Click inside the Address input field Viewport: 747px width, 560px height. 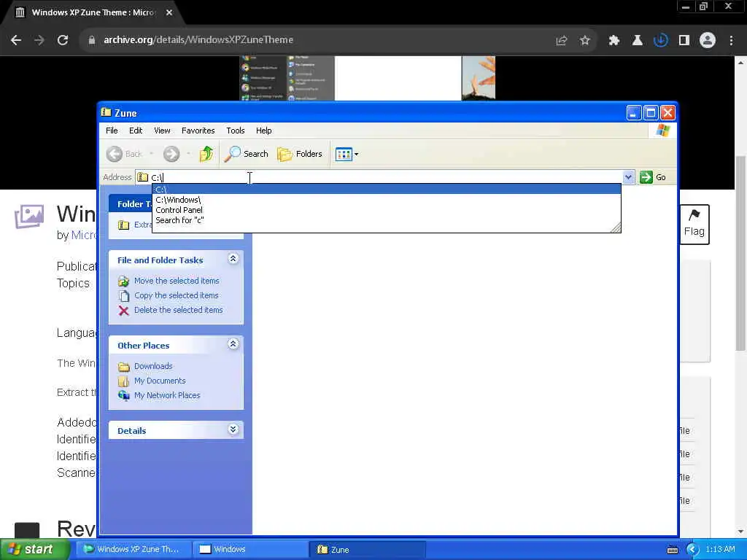click(379, 177)
